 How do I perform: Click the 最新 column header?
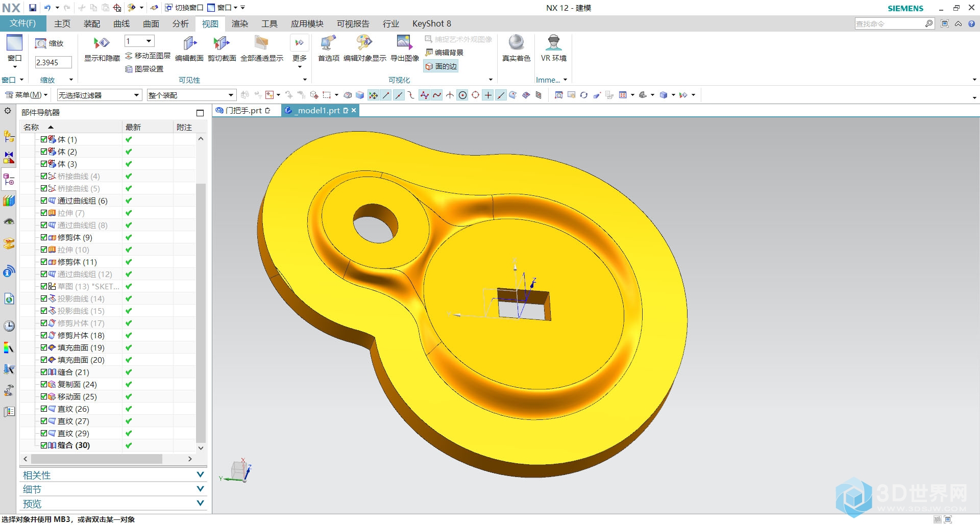point(148,127)
